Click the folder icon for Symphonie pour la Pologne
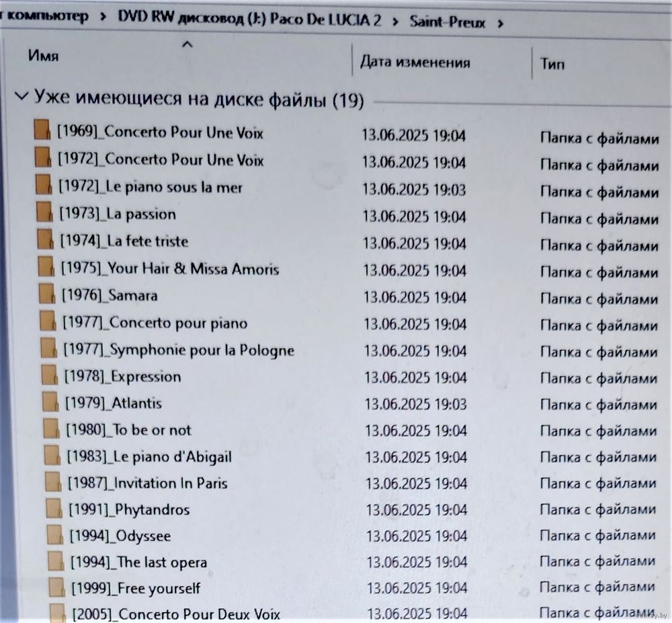The image size is (672, 623). point(49,347)
